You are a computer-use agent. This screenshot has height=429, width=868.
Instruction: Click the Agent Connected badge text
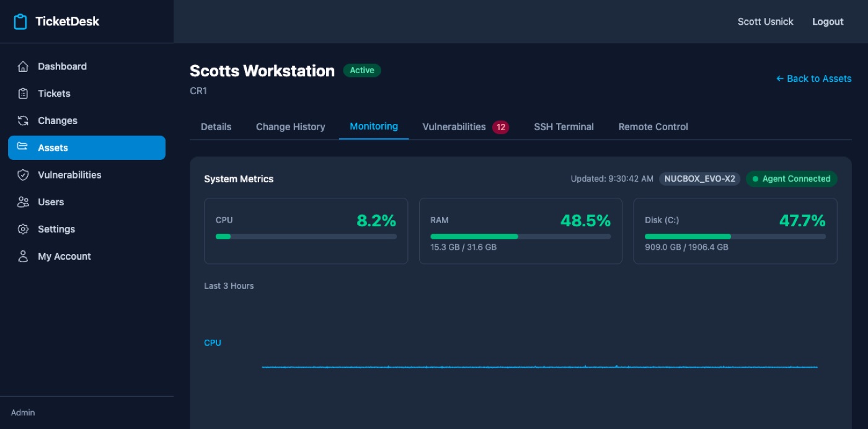click(x=796, y=179)
